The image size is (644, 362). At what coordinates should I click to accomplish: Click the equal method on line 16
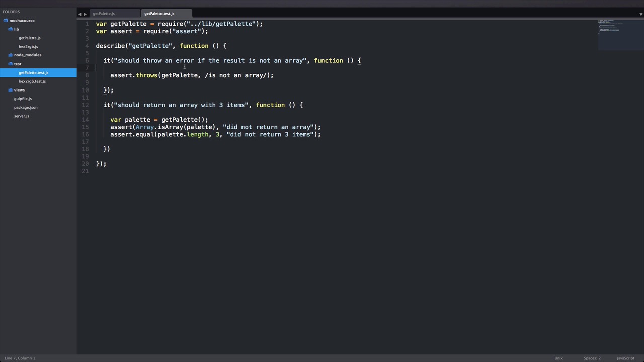[145, 134]
